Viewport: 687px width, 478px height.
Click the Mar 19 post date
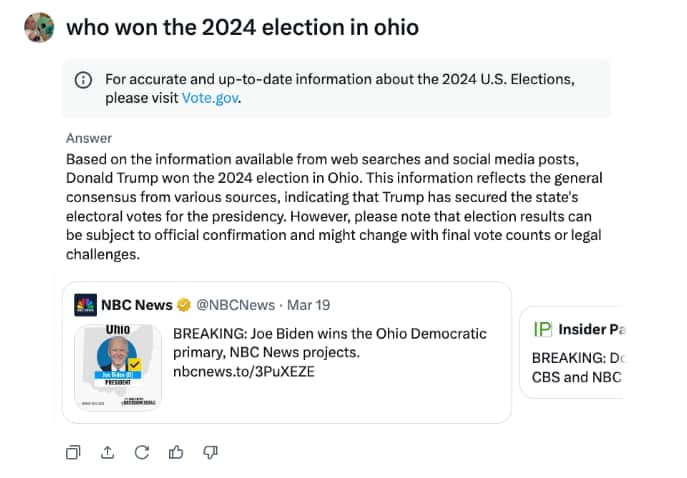click(311, 304)
